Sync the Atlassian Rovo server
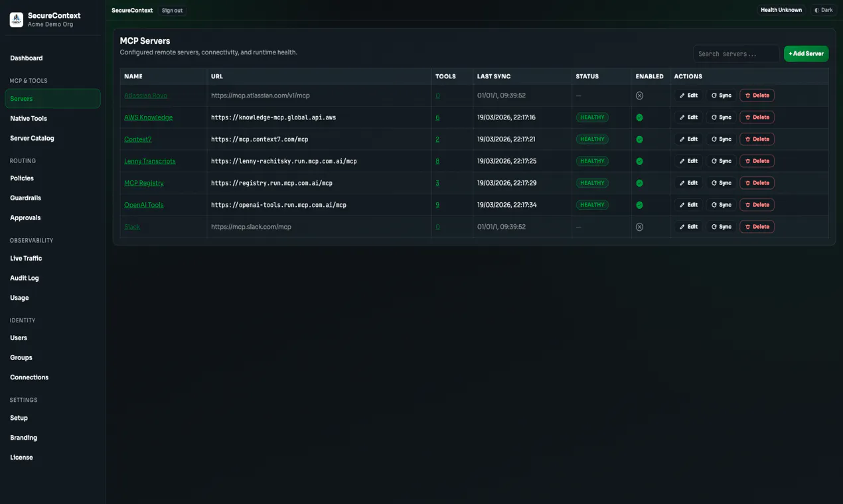The width and height of the screenshot is (843, 504). pyautogui.click(x=722, y=95)
